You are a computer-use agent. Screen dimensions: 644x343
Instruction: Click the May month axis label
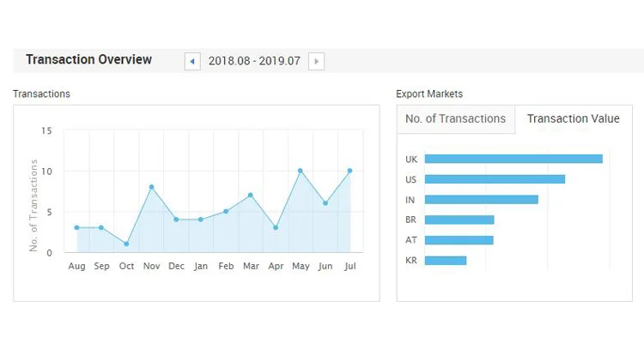[x=301, y=267]
